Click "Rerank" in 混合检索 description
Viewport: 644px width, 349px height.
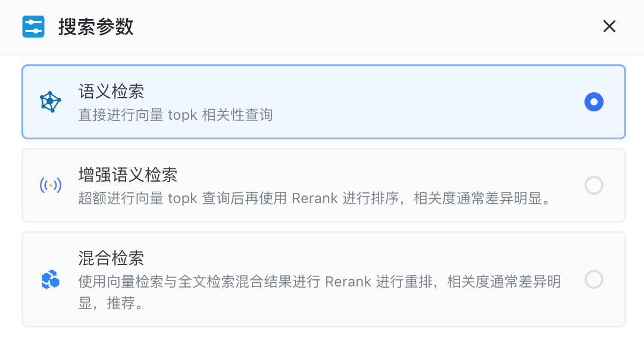click(x=348, y=281)
